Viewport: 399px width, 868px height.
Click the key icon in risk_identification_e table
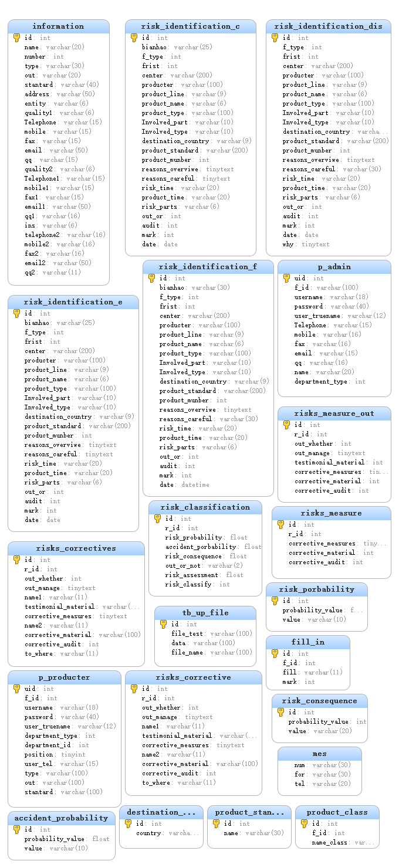click(x=16, y=313)
